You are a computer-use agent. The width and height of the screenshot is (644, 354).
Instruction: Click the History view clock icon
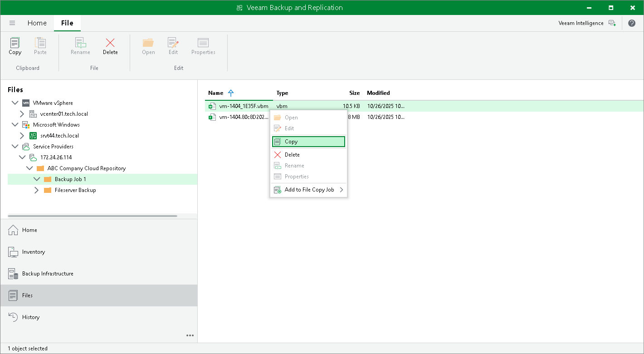coord(13,317)
